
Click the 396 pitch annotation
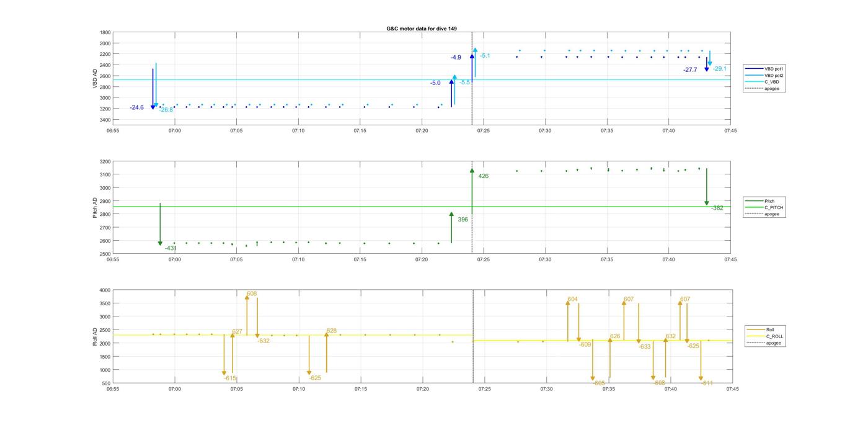coord(463,220)
